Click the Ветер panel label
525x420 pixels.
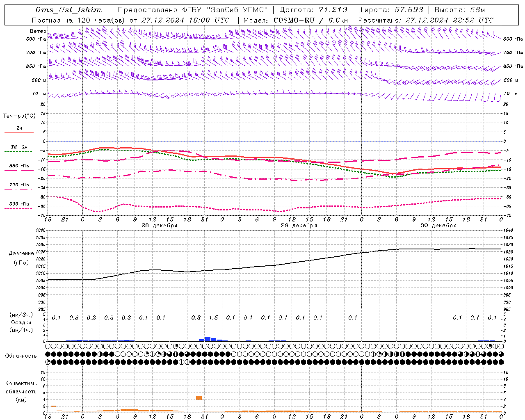pyautogui.click(x=38, y=31)
